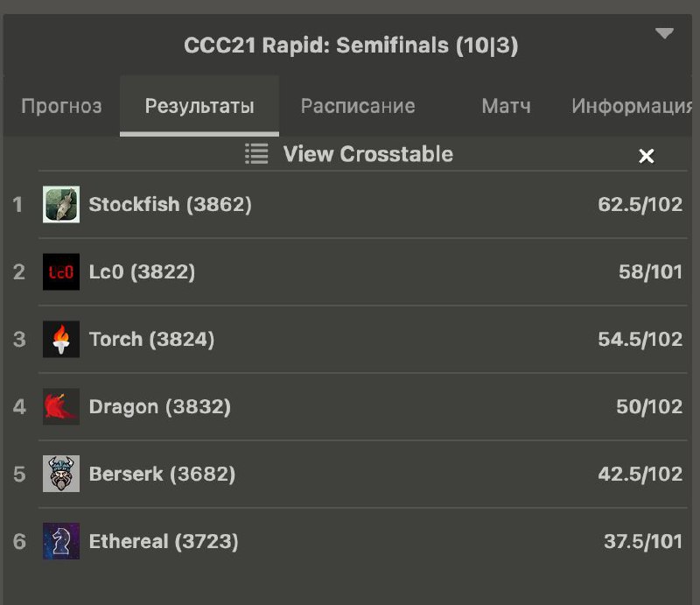Viewport: 700px width, 605px height.
Task: Click Torch score 54.5/102
Action: 640,339
